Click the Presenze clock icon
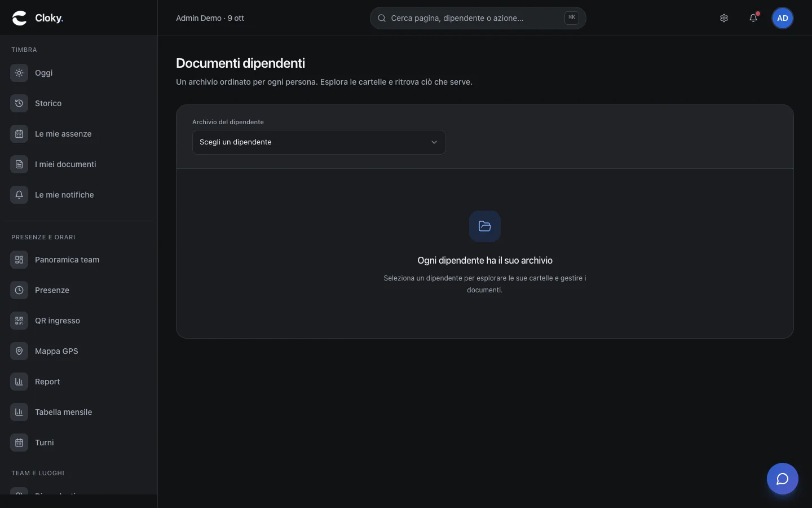This screenshot has width=812, height=508. (19, 290)
